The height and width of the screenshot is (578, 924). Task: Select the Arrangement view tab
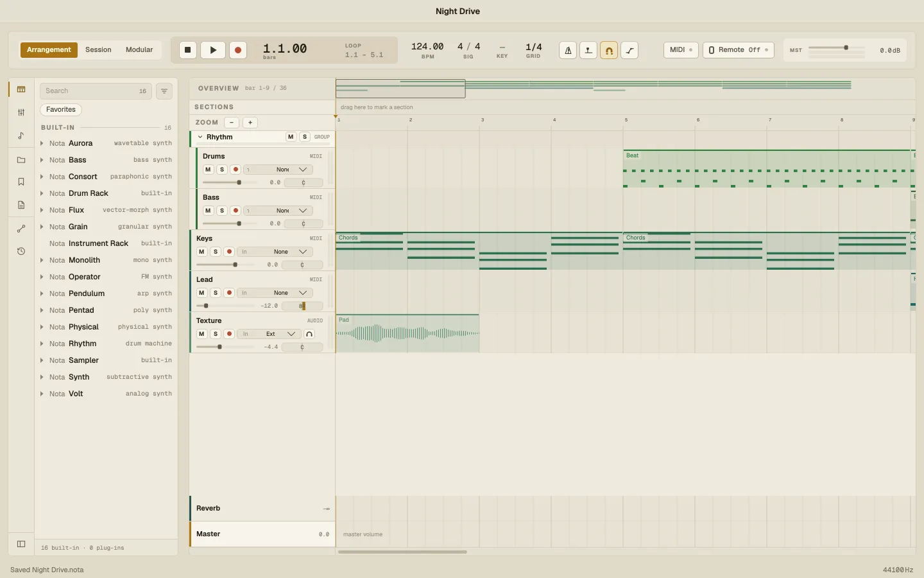coord(49,50)
